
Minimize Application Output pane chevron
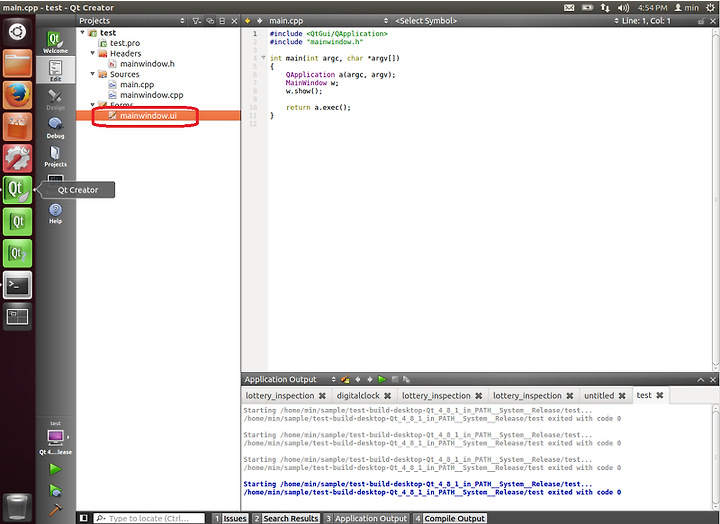coord(701,379)
